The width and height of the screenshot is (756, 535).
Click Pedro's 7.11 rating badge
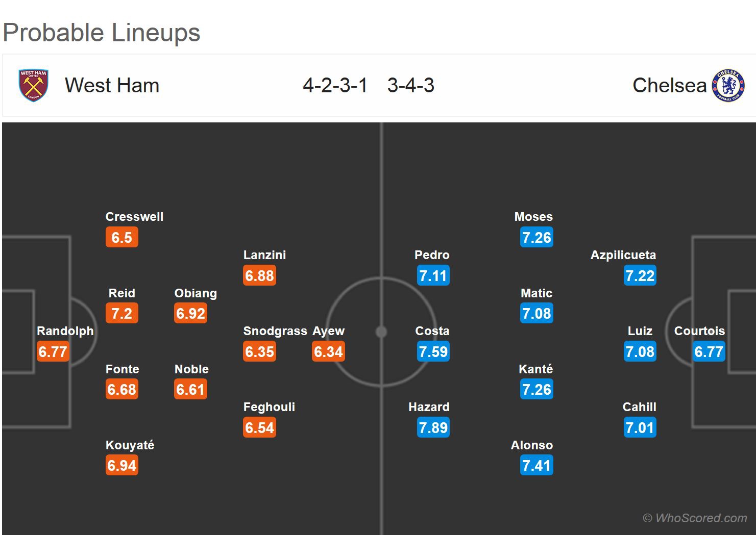[433, 275]
